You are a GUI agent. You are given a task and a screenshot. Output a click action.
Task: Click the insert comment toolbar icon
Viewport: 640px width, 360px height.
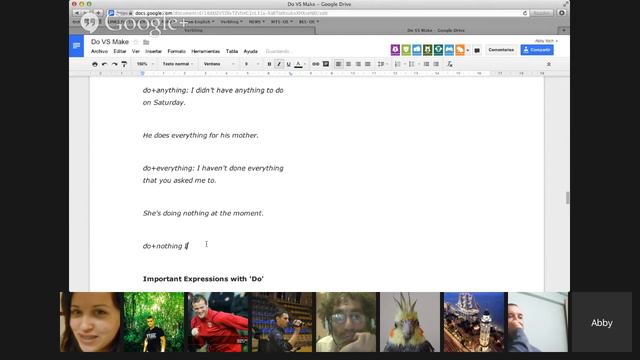click(326, 64)
